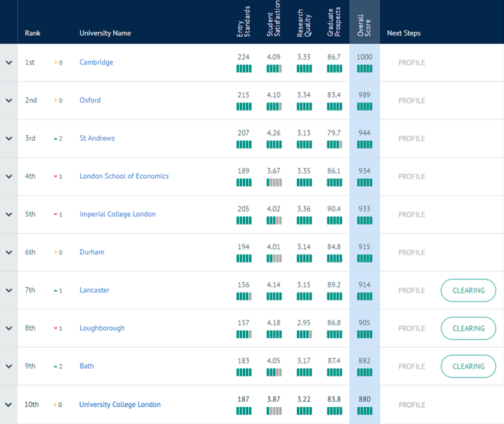Open the University College London link

pyautogui.click(x=120, y=404)
